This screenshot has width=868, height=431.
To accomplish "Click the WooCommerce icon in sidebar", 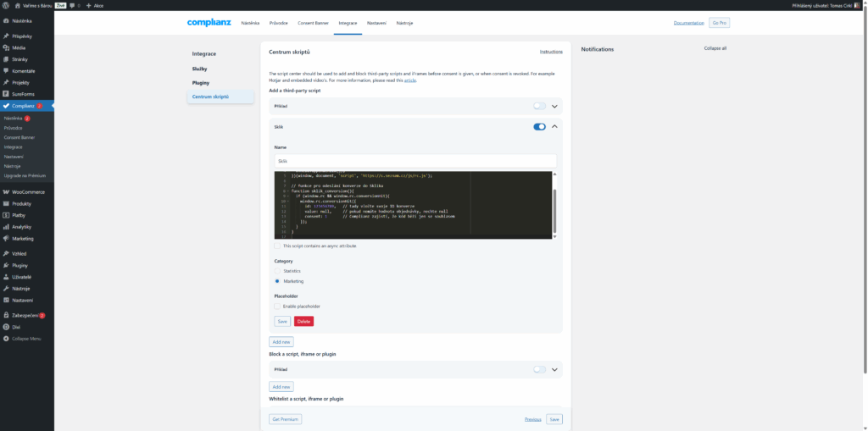I will 7,192.
